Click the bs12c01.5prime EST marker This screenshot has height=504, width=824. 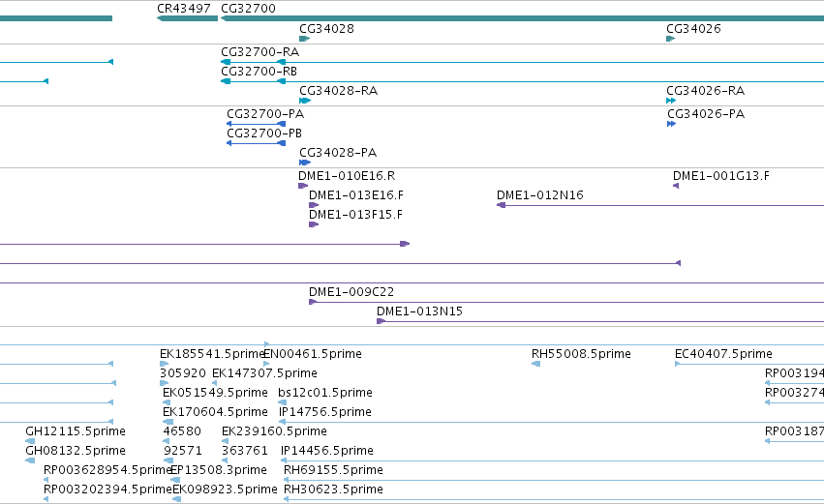(282, 402)
